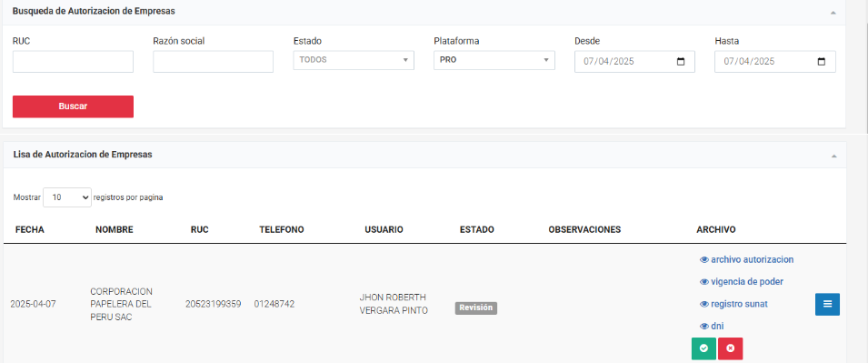The image size is (868, 363).
Task: Approve authorization with the green check button
Action: [703, 348]
